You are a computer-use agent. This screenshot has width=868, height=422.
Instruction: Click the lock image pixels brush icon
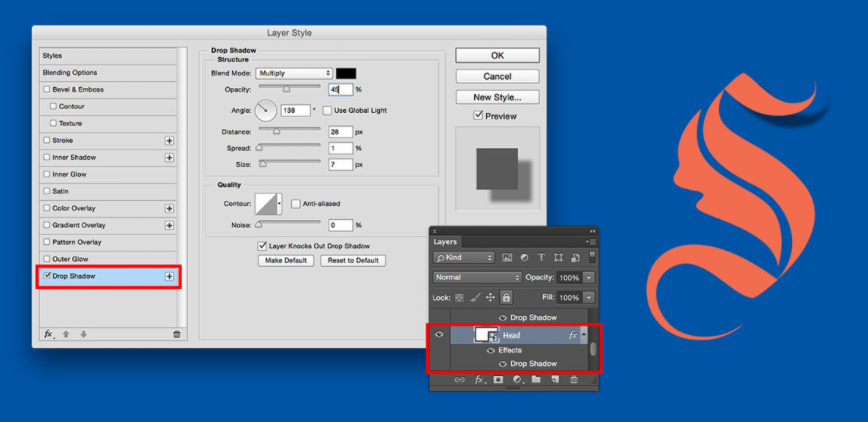[475, 298]
